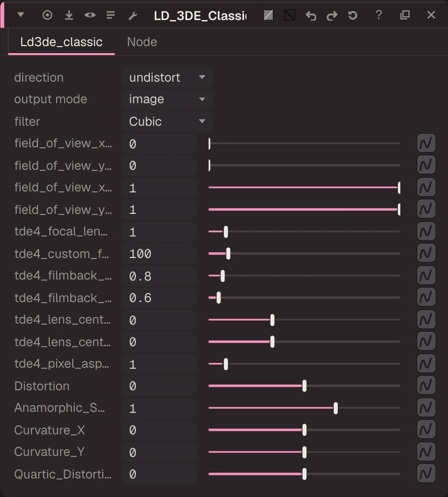
Task: Open animation menu for Quartic_Distorti row
Action: (x=426, y=473)
